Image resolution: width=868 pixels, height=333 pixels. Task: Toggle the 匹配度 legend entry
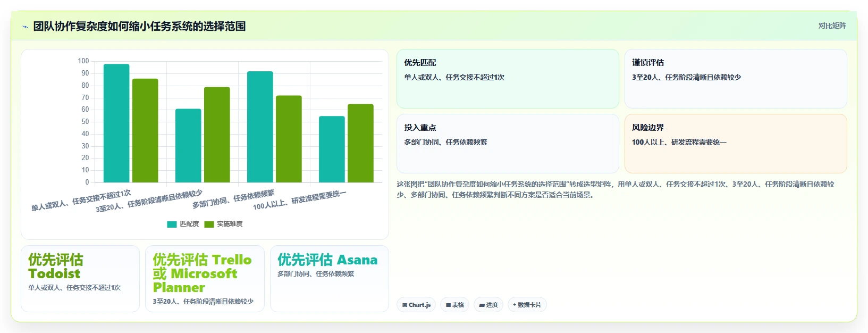(x=183, y=224)
